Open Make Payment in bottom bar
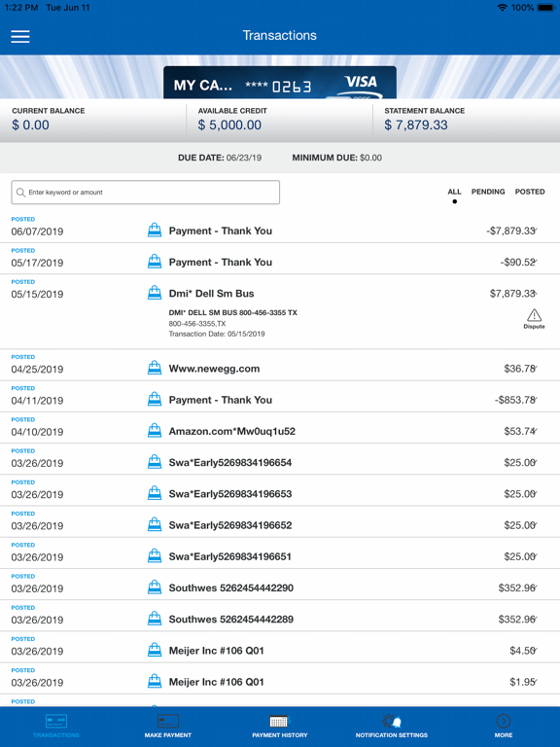This screenshot has width=560, height=747. [x=168, y=726]
